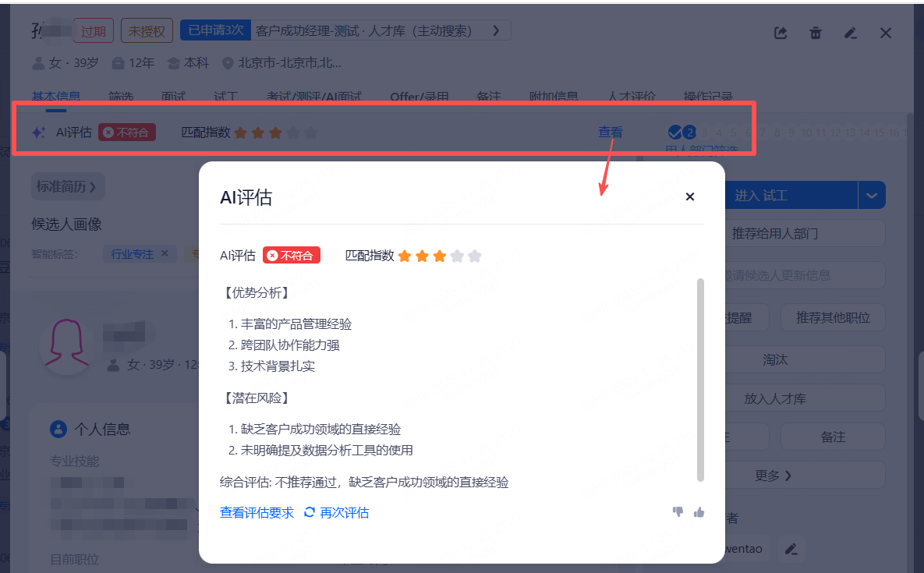Click the 放入人才库 button
This screenshot has height=573, width=924.
click(805, 398)
